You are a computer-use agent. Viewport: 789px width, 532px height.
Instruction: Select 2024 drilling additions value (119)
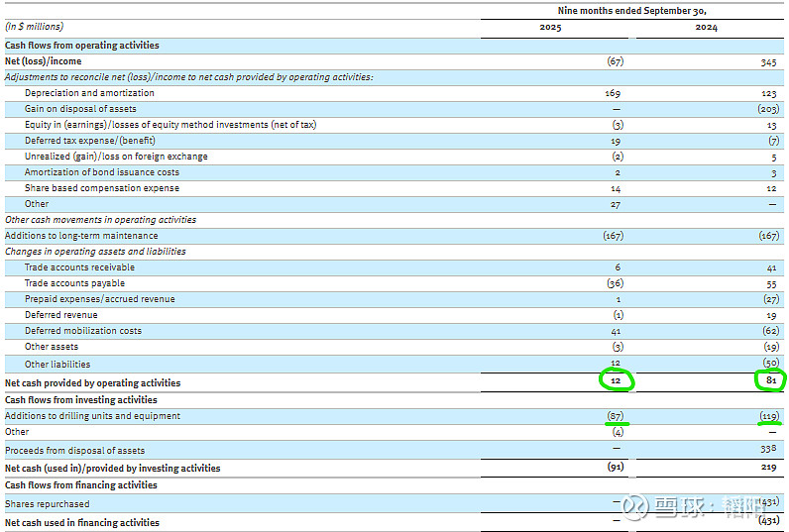coord(770,416)
